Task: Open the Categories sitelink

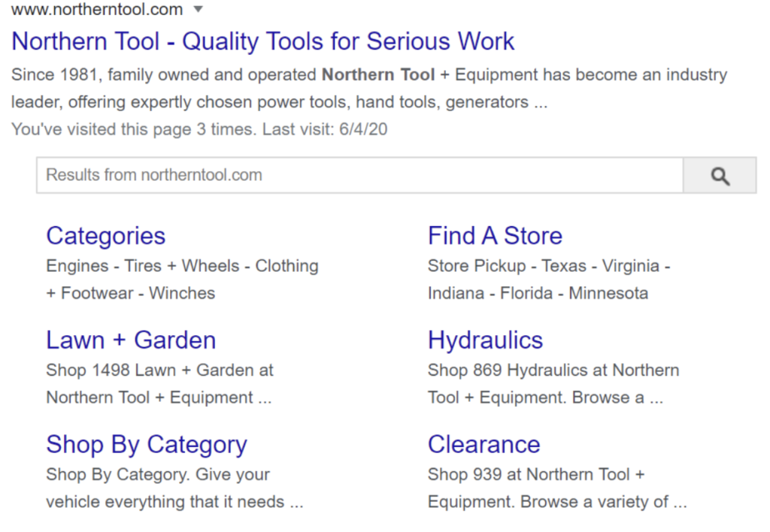Action: tap(105, 236)
